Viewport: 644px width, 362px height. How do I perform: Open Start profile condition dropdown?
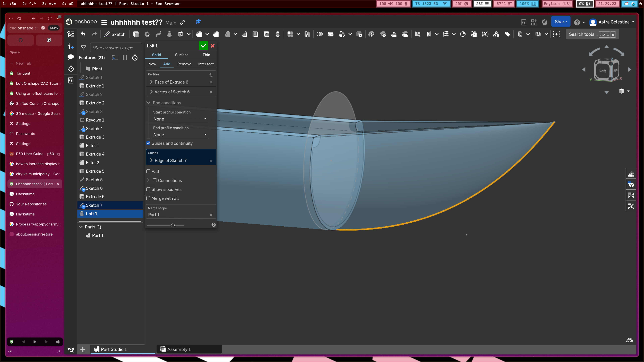180,119
